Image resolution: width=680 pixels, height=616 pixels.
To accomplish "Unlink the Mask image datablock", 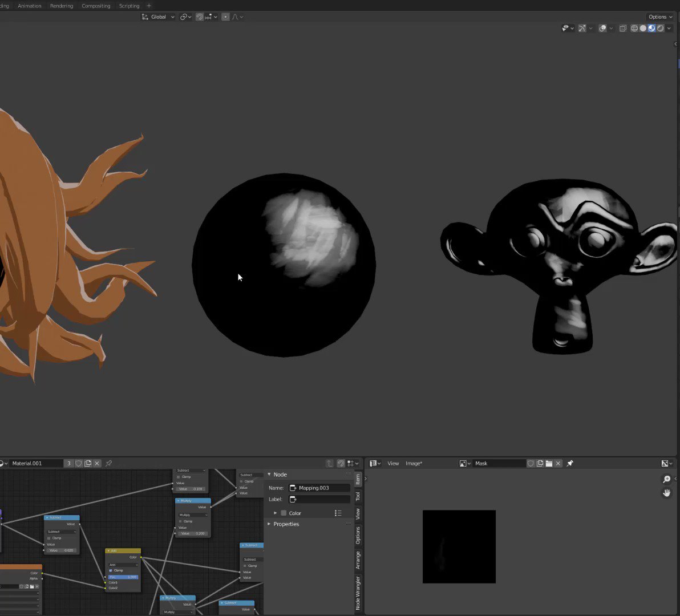I will click(x=558, y=463).
